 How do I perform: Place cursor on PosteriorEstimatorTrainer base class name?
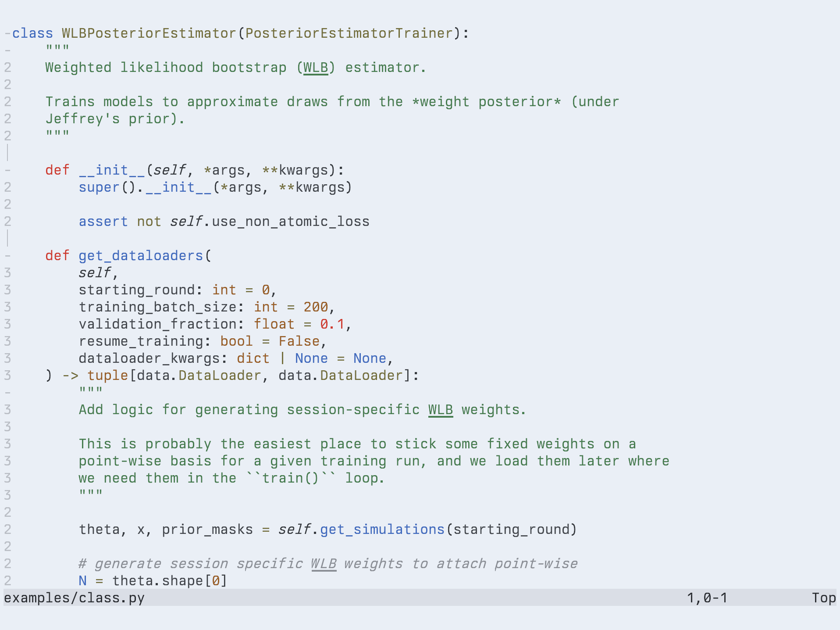[x=349, y=33]
